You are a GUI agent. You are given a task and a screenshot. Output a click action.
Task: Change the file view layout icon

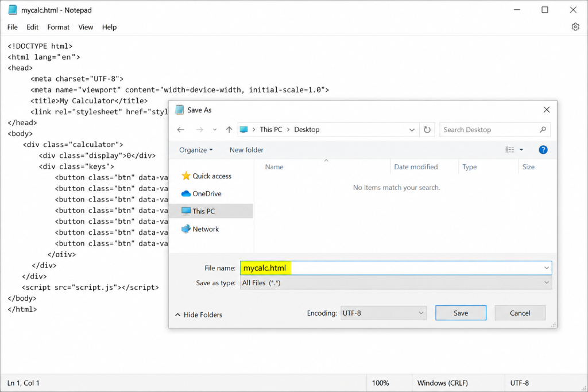click(510, 150)
